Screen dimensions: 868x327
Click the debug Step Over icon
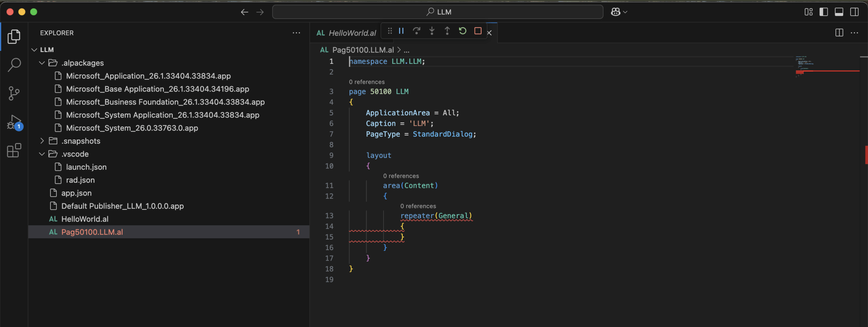click(417, 31)
